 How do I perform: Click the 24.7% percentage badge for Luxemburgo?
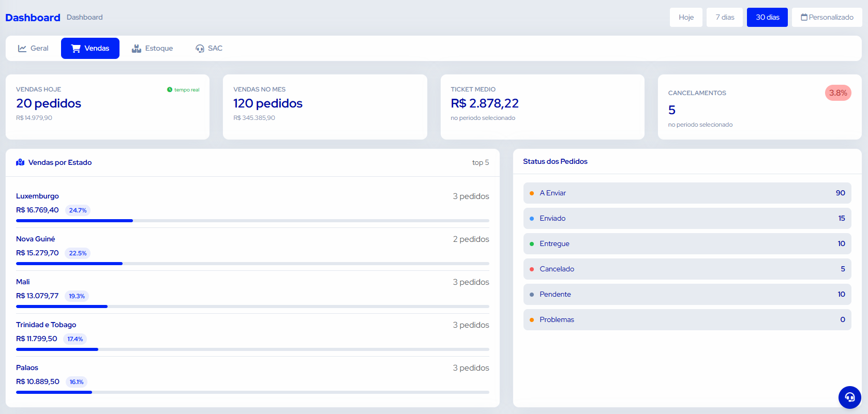[78, 210]
